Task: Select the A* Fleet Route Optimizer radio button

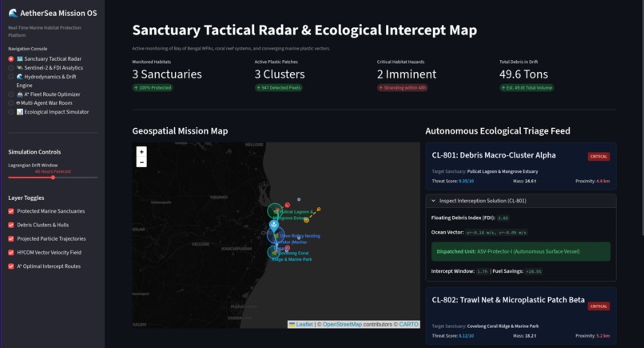Action: (11, 94)
